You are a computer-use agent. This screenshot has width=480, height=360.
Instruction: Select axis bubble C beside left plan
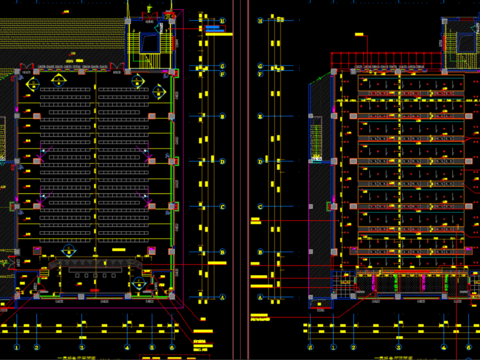coord(223,207)
